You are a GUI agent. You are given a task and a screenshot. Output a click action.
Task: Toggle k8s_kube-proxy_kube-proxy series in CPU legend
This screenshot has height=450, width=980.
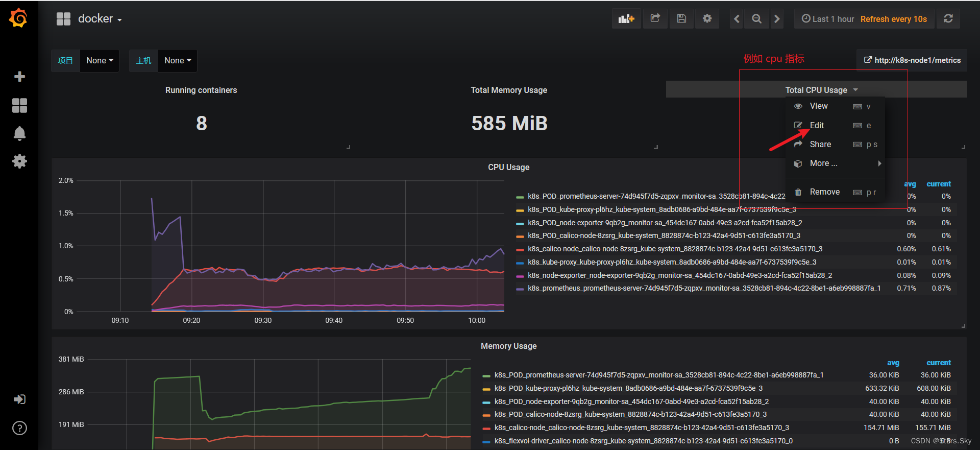pyautogui.click(x=672, y=262)
